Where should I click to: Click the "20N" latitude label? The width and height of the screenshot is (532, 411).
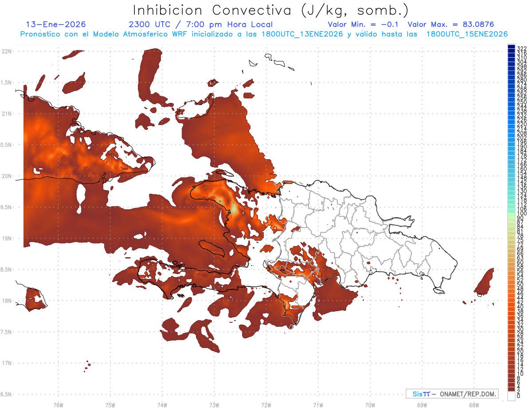click(7, 176)
